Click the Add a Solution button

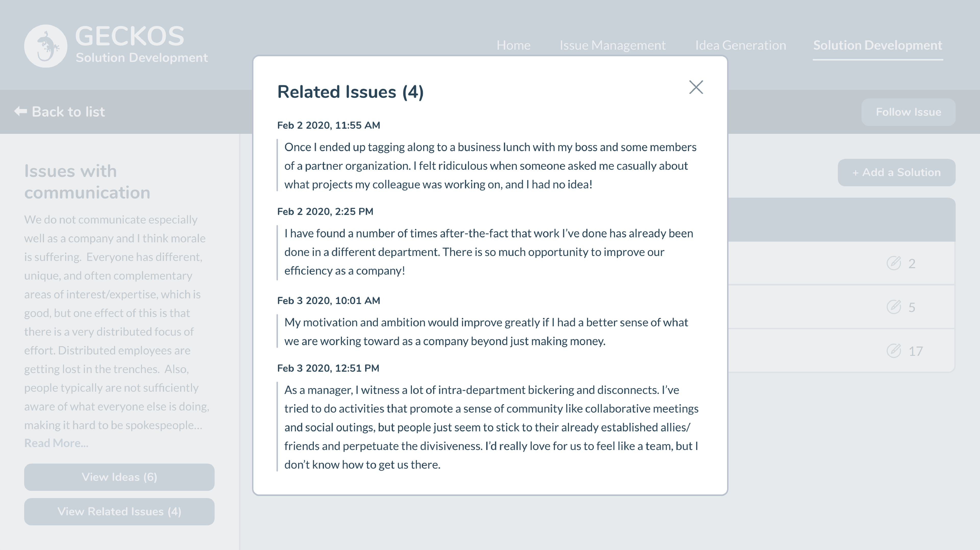click(x=896, y=172)
